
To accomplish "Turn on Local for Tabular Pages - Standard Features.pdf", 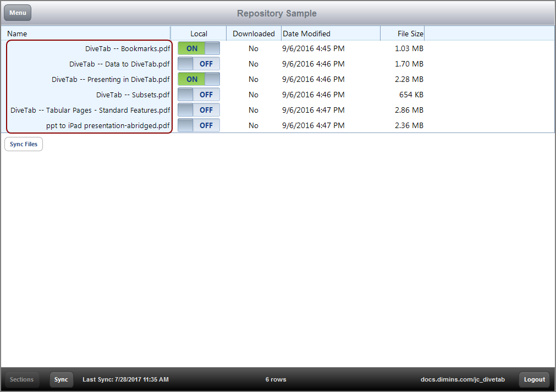I will [199, 110].
